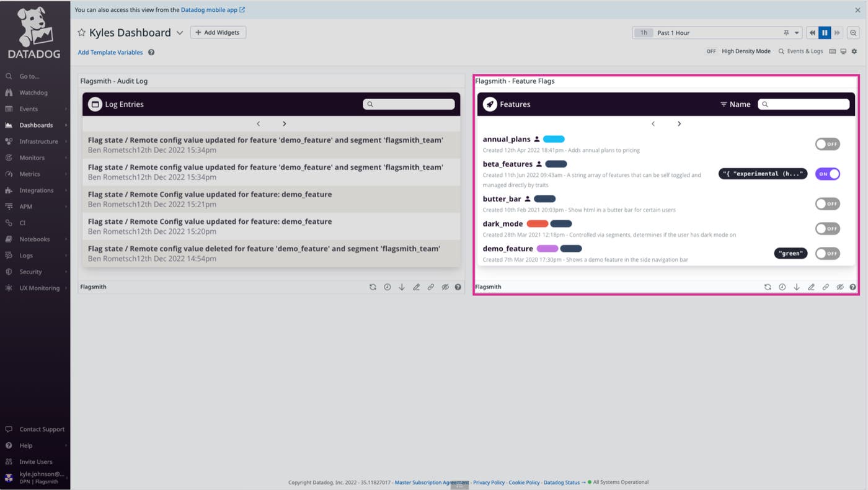Image resolution: width=868 pixels, height=490 pixels.
Task: Pause the live dashboard updates
Action: coord(825,33)
